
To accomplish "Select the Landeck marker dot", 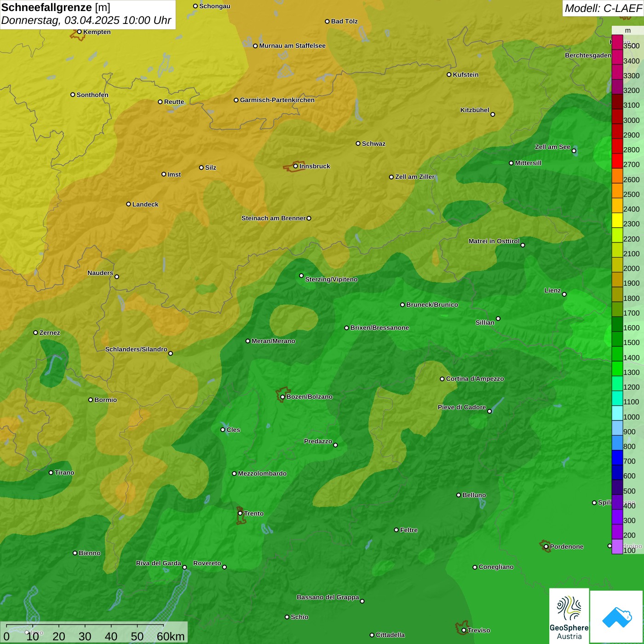I will pos(128,204).
